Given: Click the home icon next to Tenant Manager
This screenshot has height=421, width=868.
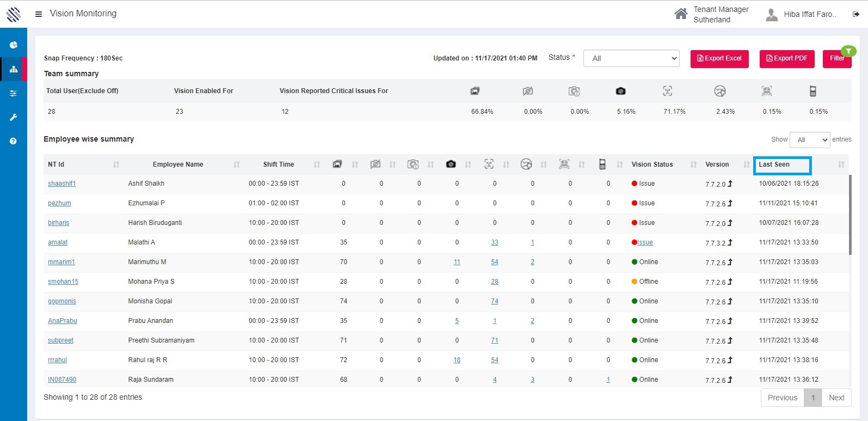Looking at the screenshot, I should (x=681, y=14).
